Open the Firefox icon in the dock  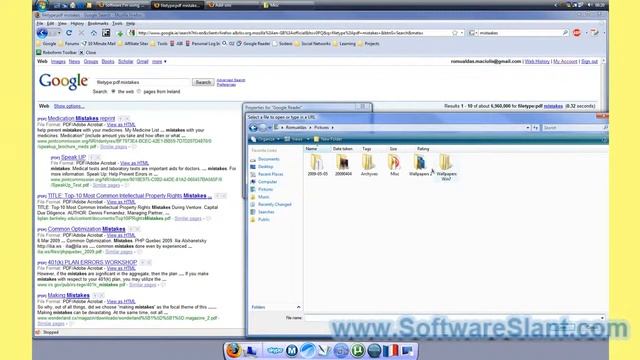(x=233, y=350)
